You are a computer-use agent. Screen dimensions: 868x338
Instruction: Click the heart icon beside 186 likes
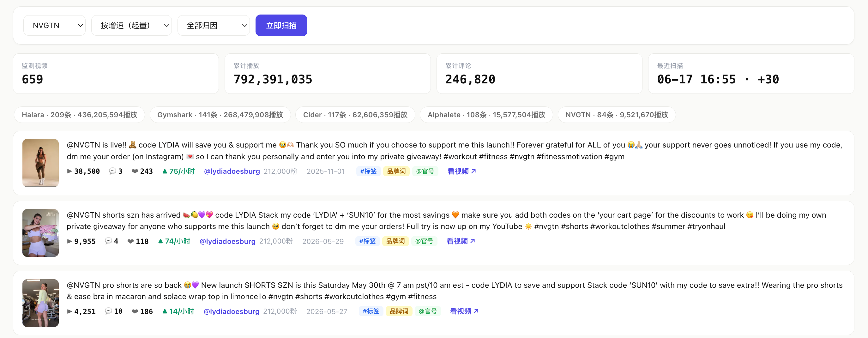(x=135, y=311)
